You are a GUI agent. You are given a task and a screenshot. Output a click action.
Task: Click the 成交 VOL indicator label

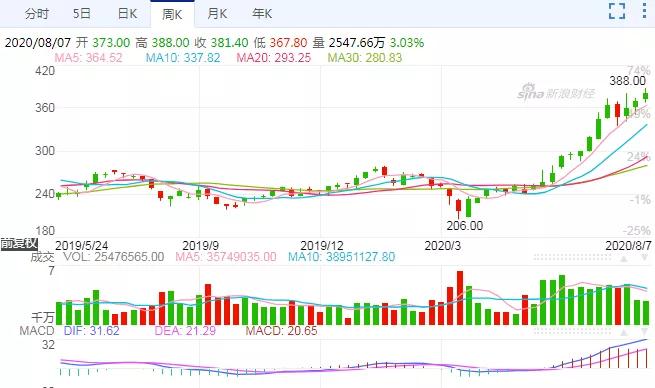(x=97, y=256)
